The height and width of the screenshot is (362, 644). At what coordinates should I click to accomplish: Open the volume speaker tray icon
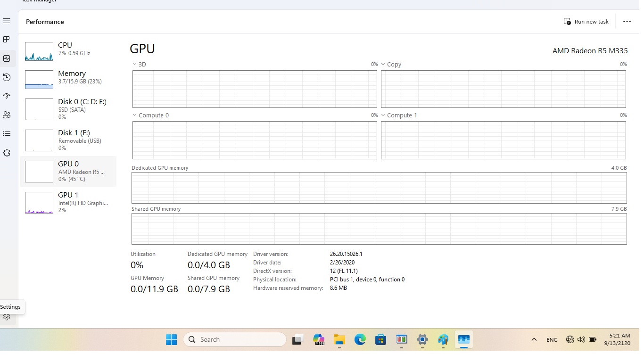tap(581, 339)
